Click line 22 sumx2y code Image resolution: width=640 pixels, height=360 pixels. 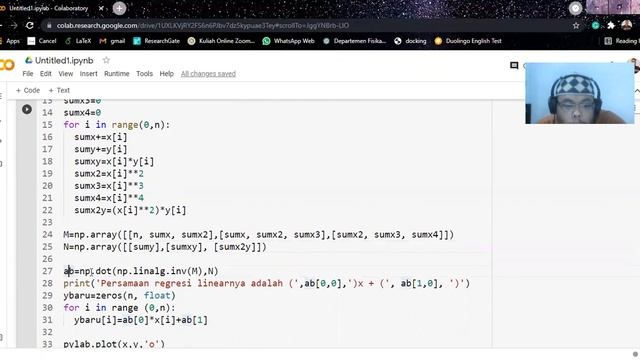(x=130, y=210)
